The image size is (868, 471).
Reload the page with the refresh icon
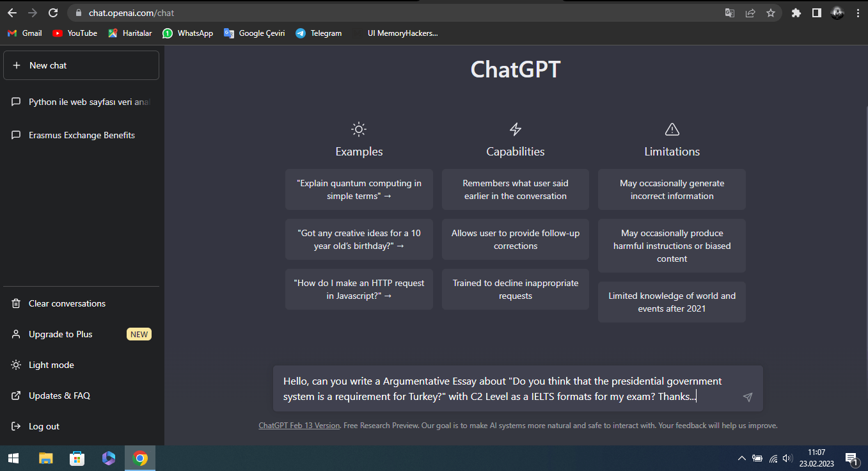tap(53, 13)
